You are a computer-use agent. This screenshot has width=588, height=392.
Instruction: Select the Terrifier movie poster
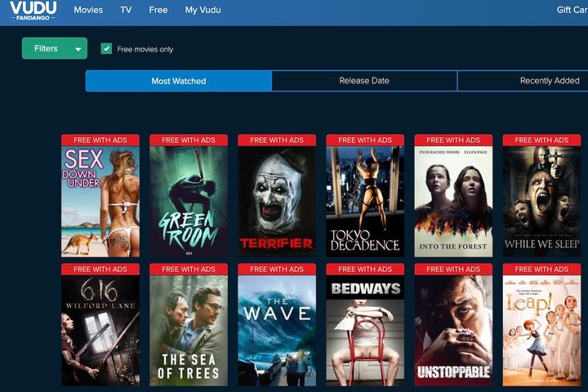[277, 200]
